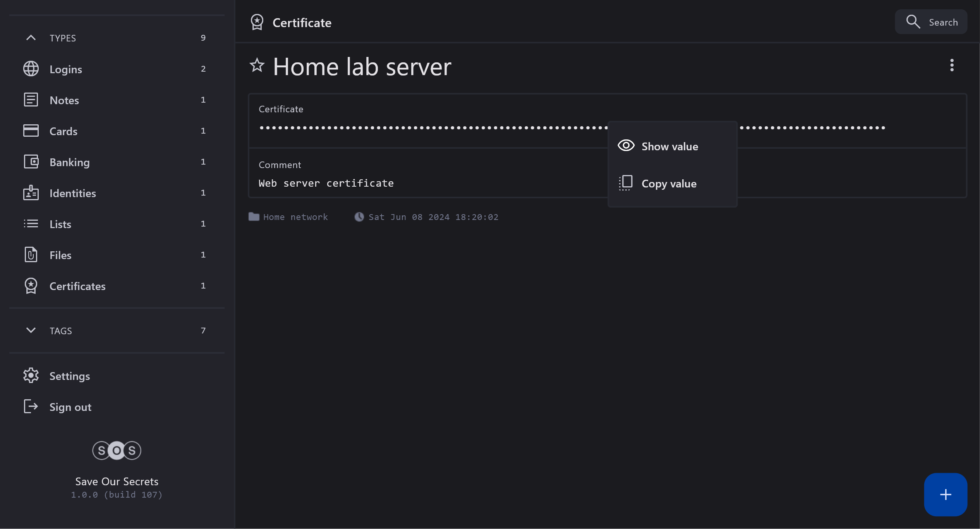Click the masked certificate value dots
The image size is (980, 529).
click(426, 128)
